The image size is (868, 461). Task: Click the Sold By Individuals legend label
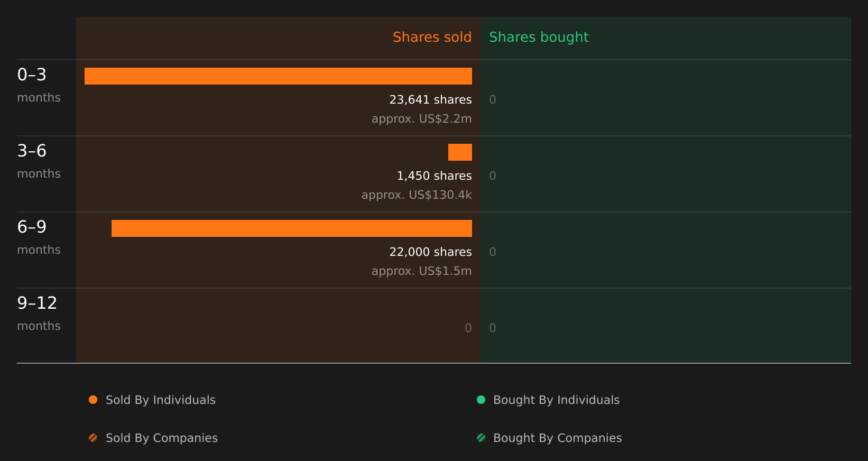161,400
